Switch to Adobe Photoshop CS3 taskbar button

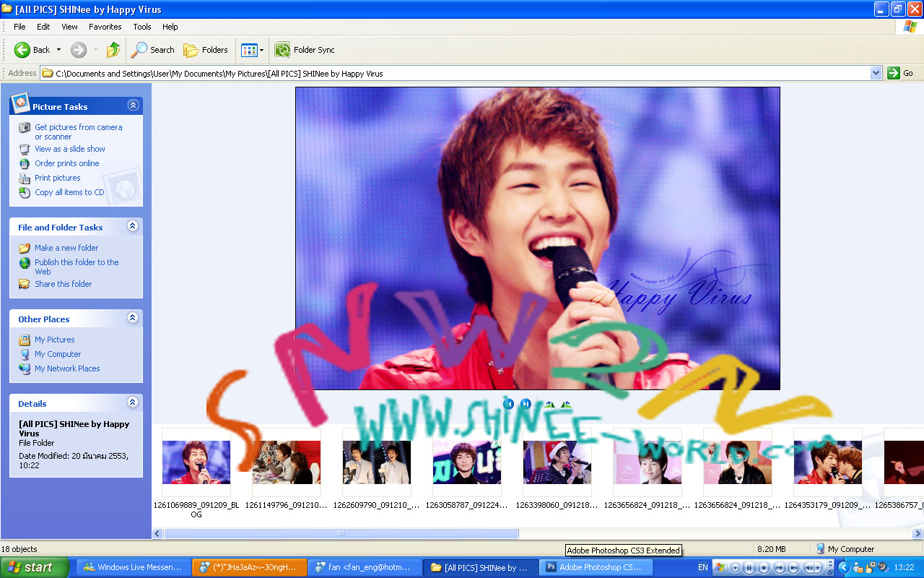click(596, 567)
